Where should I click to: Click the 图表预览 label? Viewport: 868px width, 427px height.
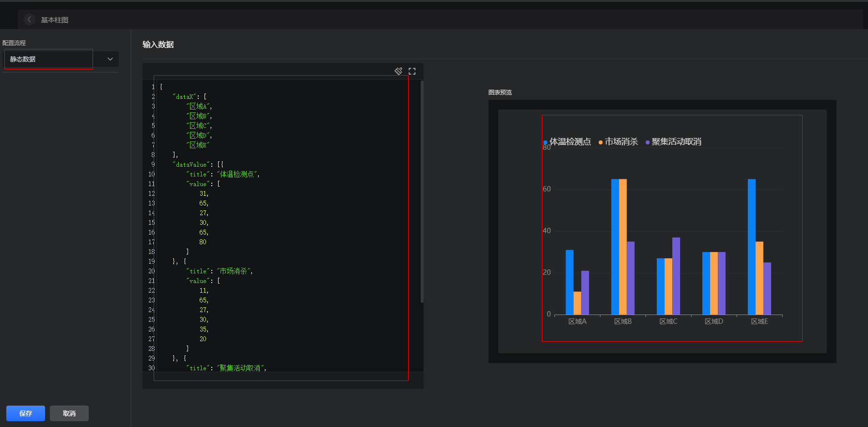click(500, 92)
